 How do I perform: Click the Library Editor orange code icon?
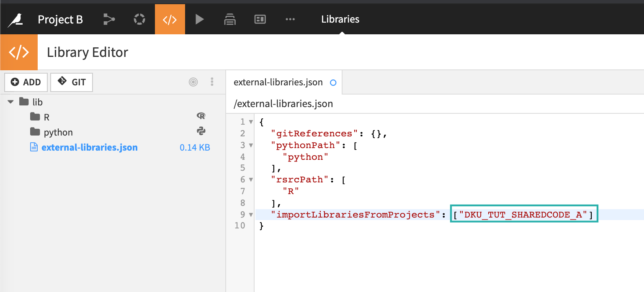click(19, 52)
